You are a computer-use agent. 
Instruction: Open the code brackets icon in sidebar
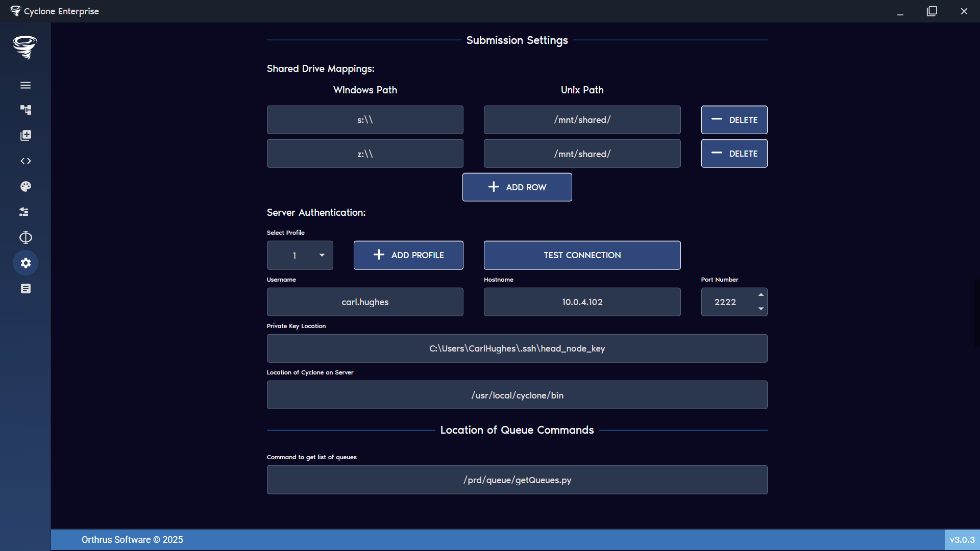(26, 161)
